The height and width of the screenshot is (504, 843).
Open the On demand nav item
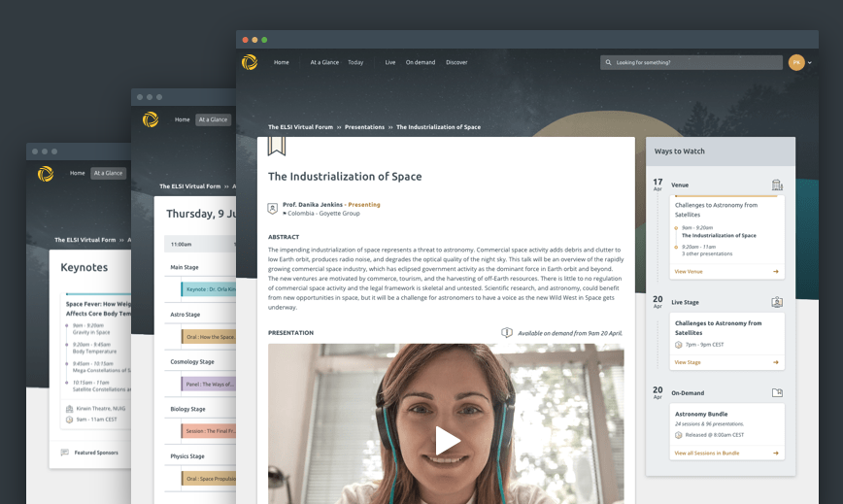[421, 62]
